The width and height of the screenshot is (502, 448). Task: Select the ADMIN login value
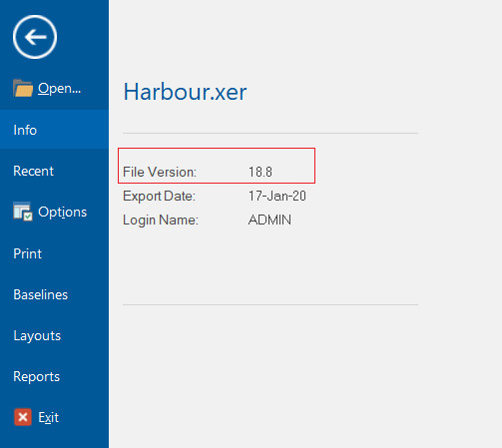[269, 220]
